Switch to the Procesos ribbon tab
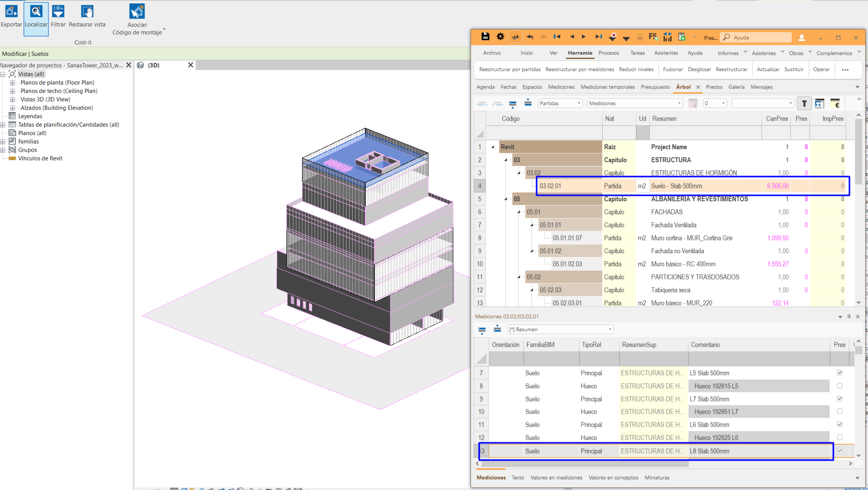This screenshot has width=868, height=490. 609,53
